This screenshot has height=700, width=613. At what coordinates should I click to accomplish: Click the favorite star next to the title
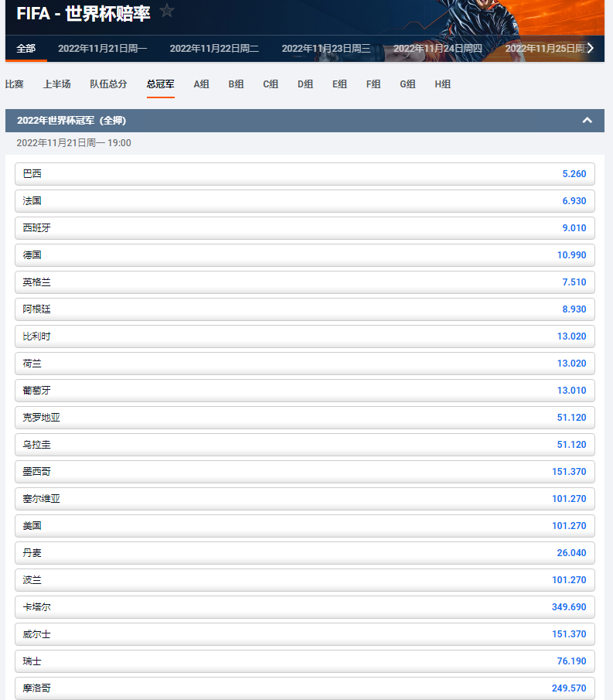167,11
